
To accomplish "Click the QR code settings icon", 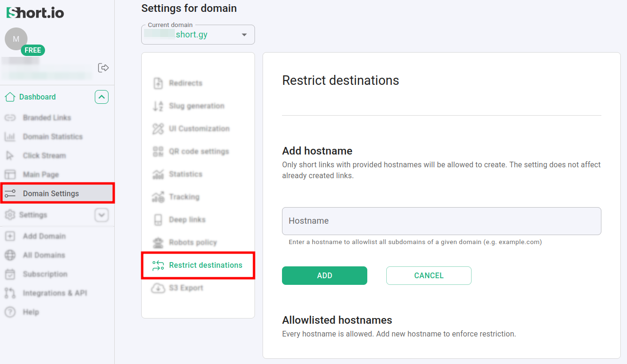I will point(158,152).
